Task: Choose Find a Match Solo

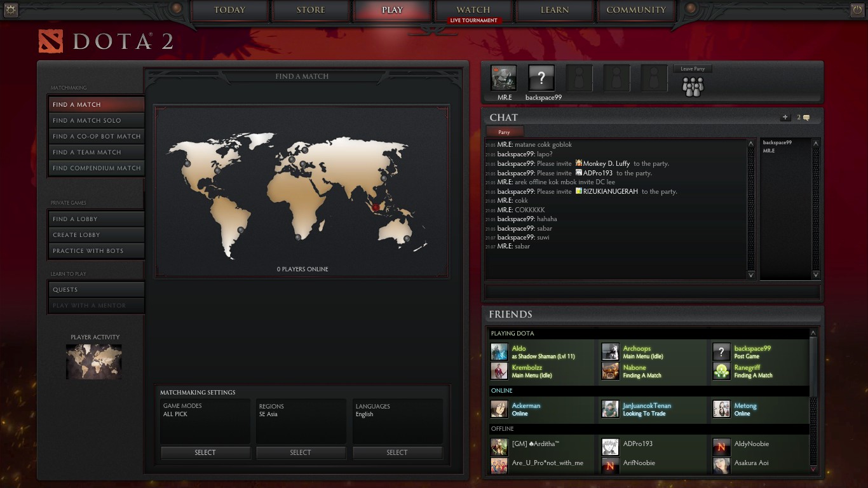Action: coord(96,121)
